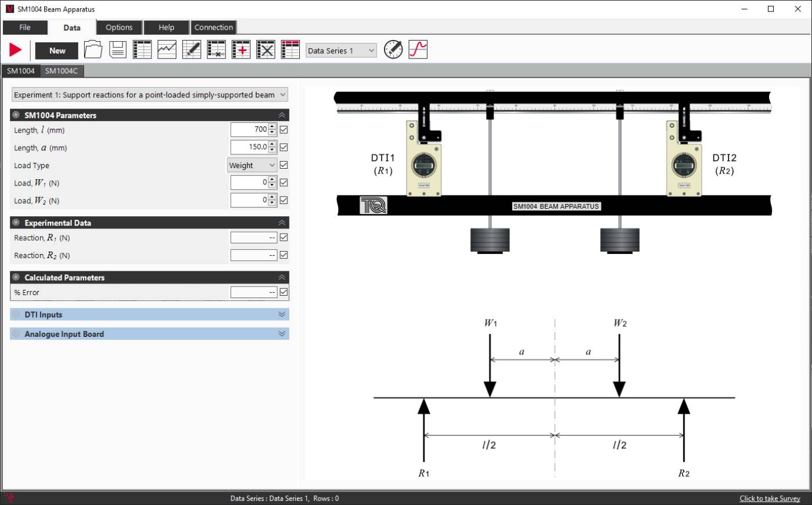Click the table with red plus icon
This screenshot has height=505, width=812.
(241, 50)
